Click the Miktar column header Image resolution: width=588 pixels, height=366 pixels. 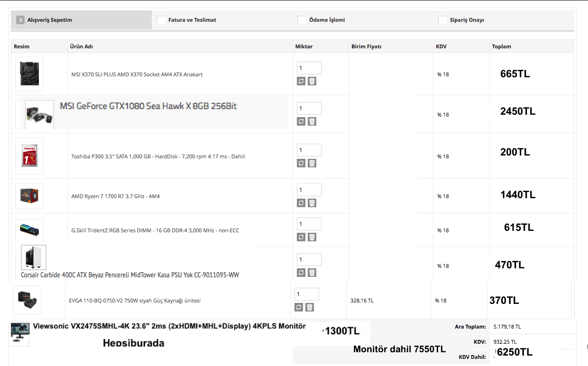pyautogui.click(x=304, y=46)
